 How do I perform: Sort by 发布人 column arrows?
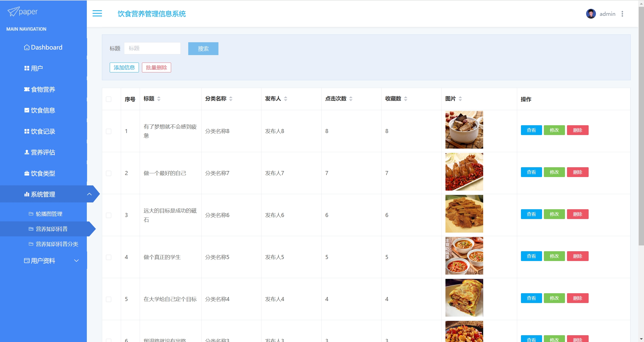point(286,99)
